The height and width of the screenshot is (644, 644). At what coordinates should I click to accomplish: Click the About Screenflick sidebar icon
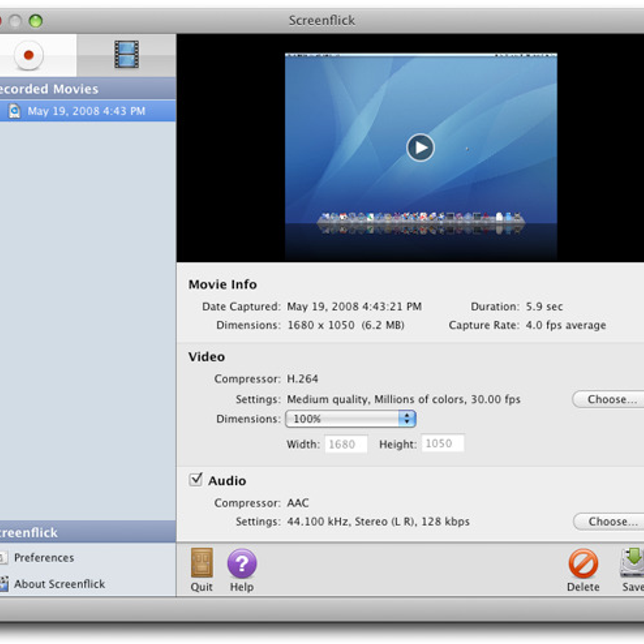pos(4,584)
